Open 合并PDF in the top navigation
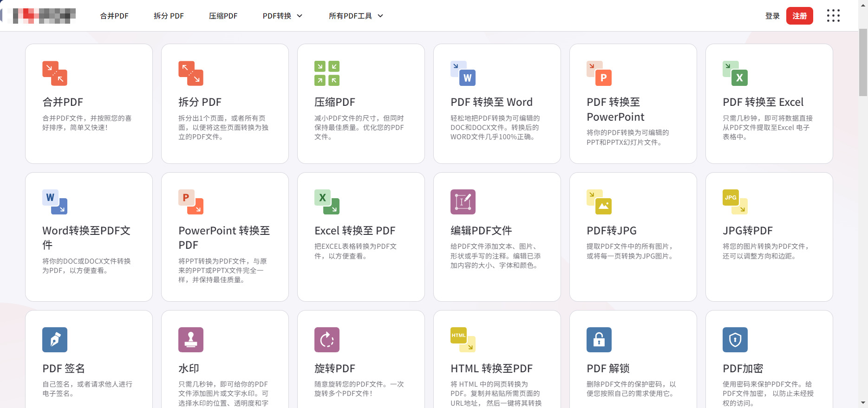Viewport: 868px width, 408px height. [114, 16]
